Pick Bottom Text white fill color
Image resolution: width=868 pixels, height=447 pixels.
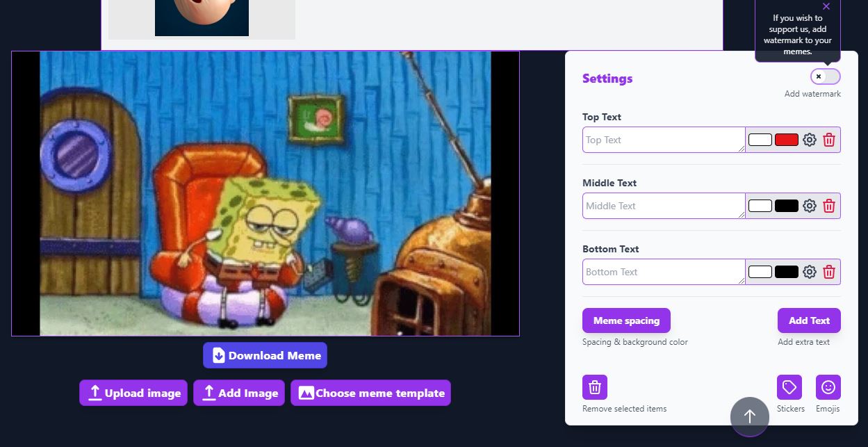(760, 272)
